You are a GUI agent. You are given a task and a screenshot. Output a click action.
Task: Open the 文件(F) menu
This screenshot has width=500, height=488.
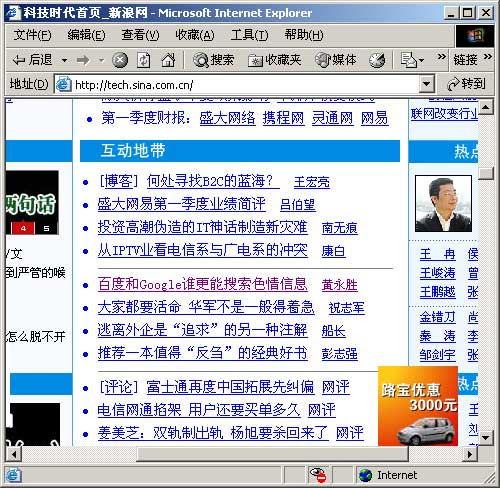[x=32, y=35]
